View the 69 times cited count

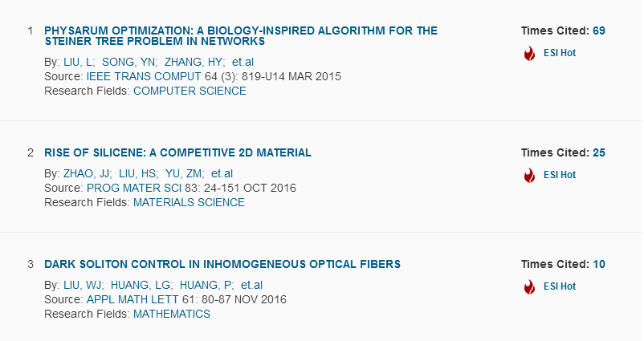tap(599, 30)
